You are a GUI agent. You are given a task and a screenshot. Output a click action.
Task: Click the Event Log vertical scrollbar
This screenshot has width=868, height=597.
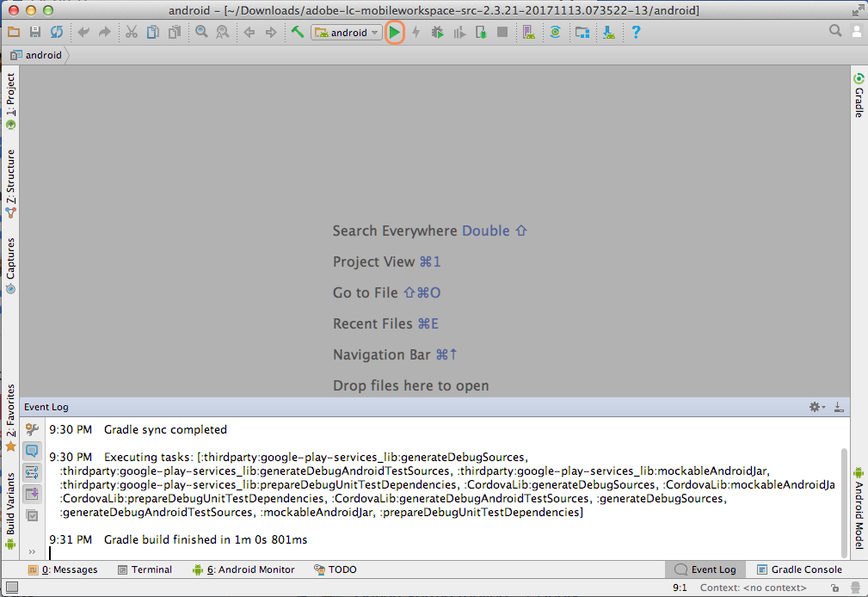pos(844,503)
